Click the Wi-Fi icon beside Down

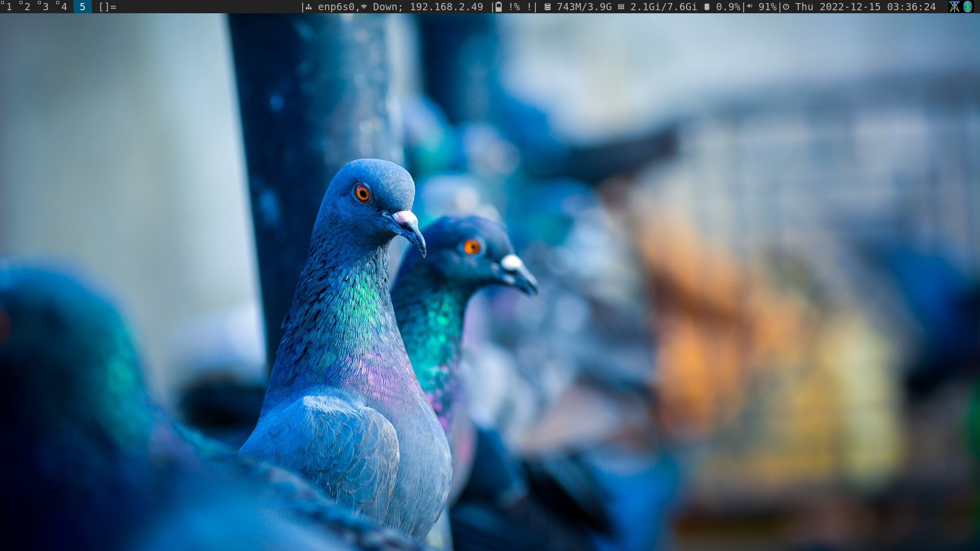(364, 7)
